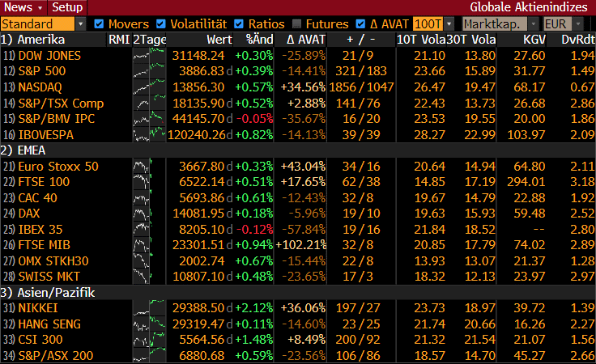The image size is (596, 364).
Task: Click the DAX 2-day sparkline chart
Action: point(149,214)
